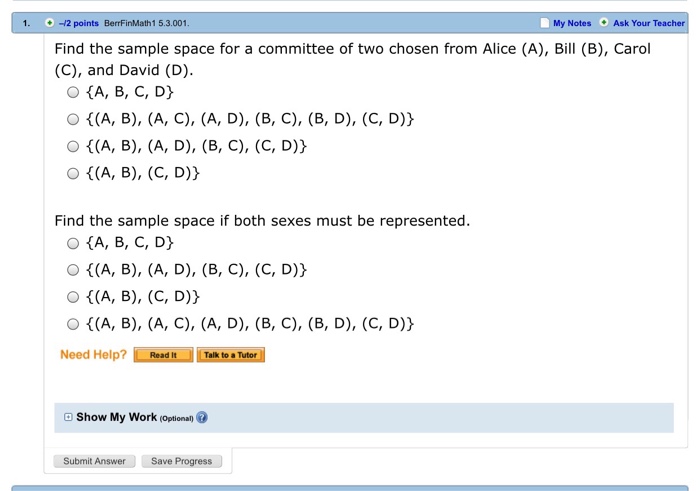Click the Talk to a Tutor button
The image size is (700, 491).
pyautogui.click(x=230, y=355)
